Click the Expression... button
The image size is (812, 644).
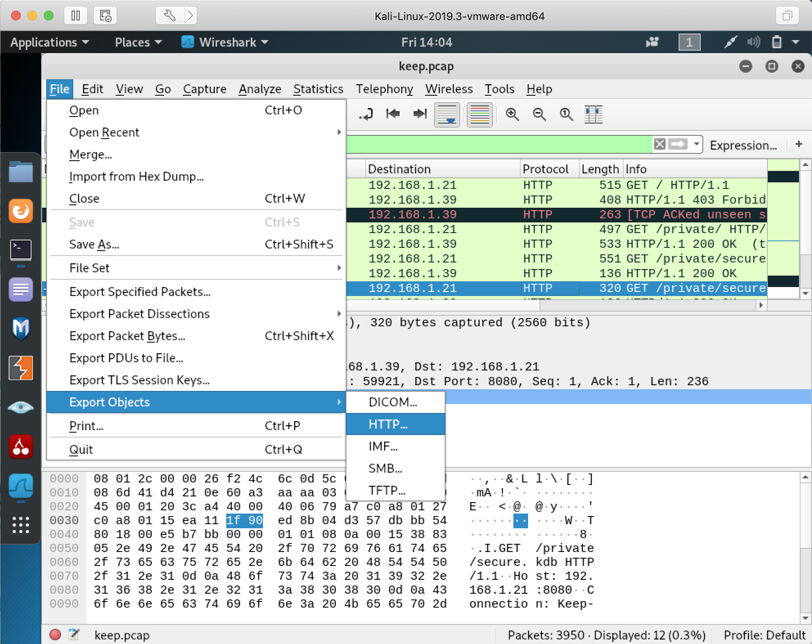(743, 145)
